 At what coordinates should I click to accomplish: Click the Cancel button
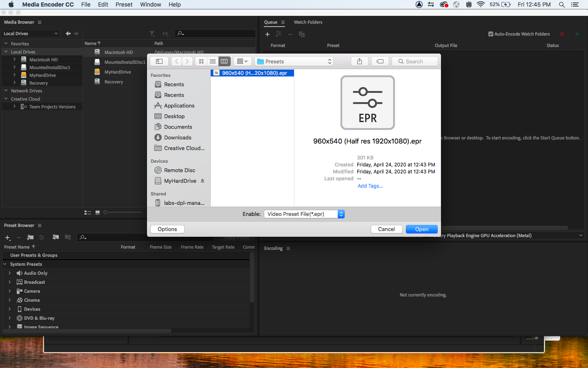pos(386,229)
